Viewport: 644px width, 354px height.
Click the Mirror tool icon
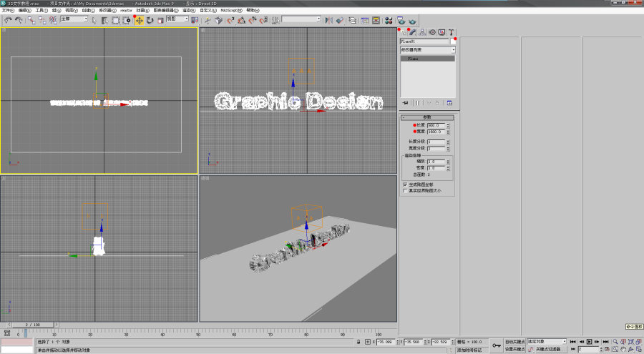(x=328, y=20)
